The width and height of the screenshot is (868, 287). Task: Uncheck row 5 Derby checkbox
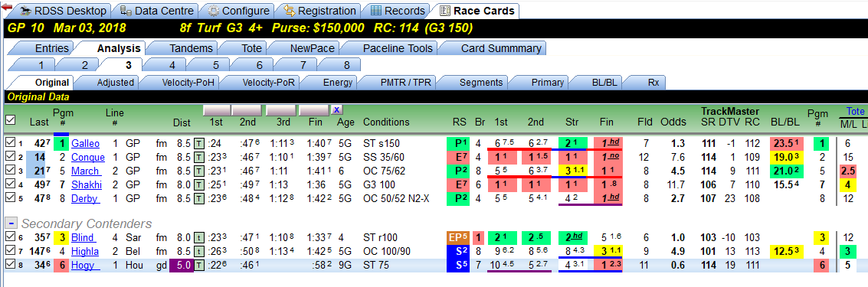tap(10, 198)
